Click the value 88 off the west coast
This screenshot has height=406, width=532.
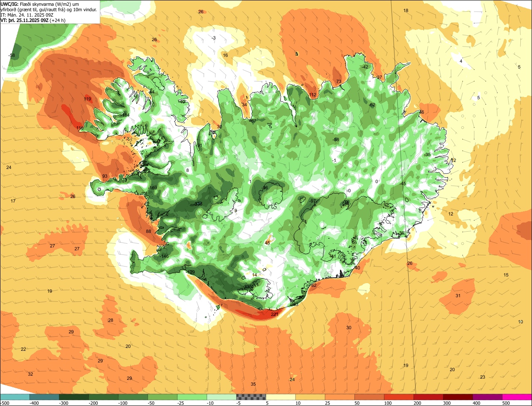(x=149, y=231)
